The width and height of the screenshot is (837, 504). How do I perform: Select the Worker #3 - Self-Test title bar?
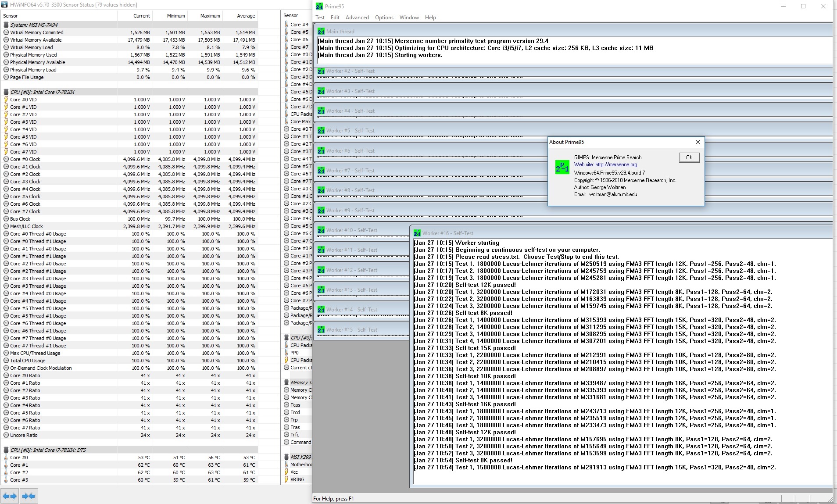pyautogui.click(x=573, y=91)
